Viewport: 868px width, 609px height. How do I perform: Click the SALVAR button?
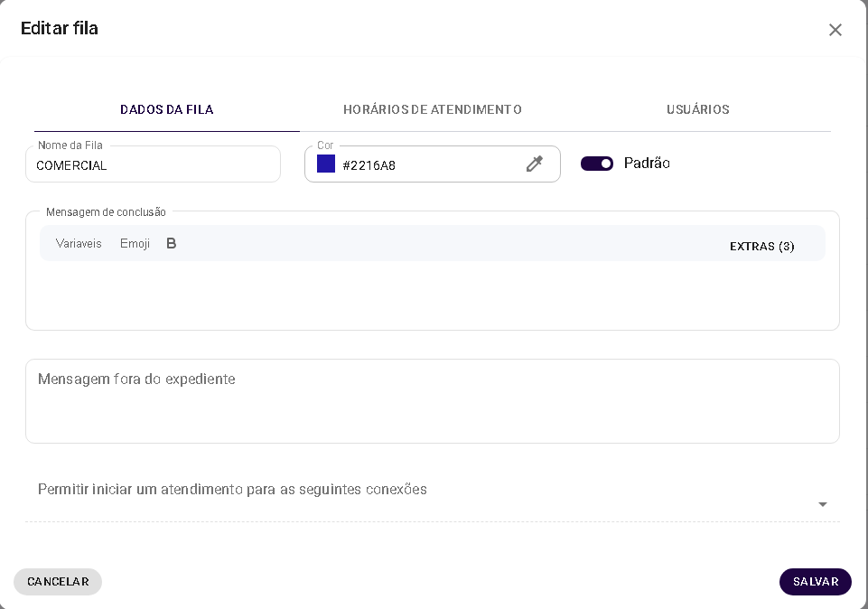(814, 581)
